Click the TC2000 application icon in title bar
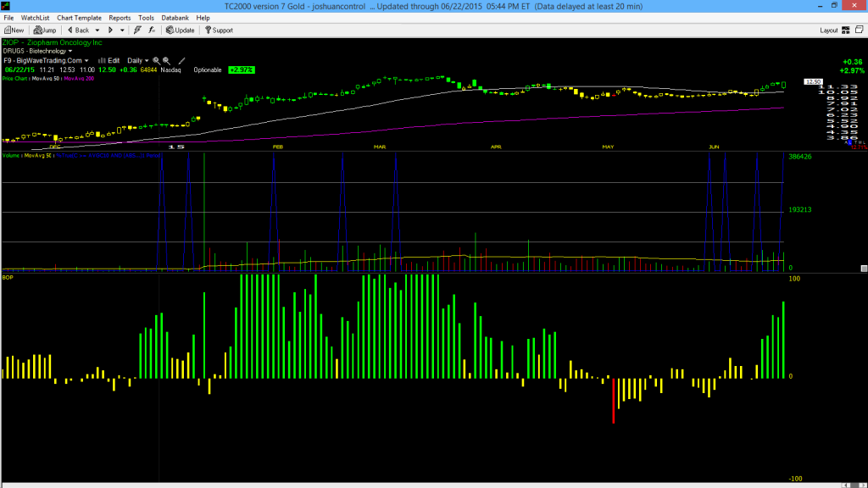The image size is (868, 488). [6, 6]
